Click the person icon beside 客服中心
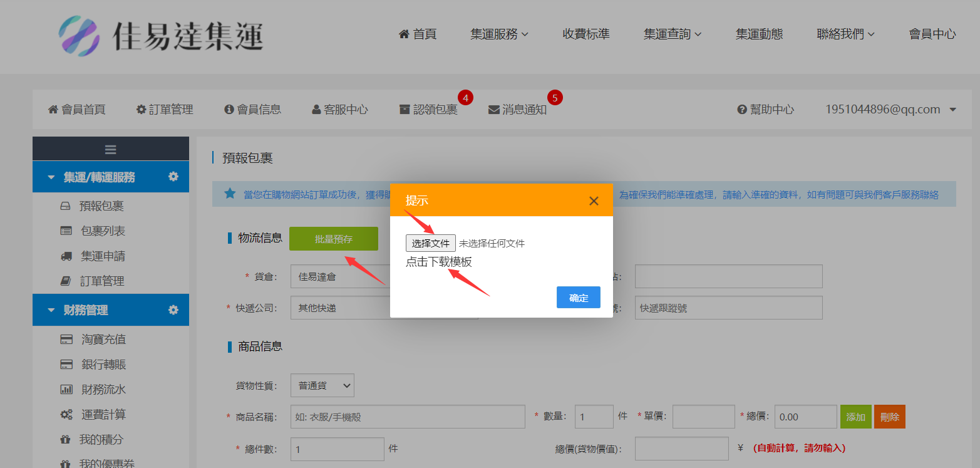Screen dimensions: 980x468 316,110
